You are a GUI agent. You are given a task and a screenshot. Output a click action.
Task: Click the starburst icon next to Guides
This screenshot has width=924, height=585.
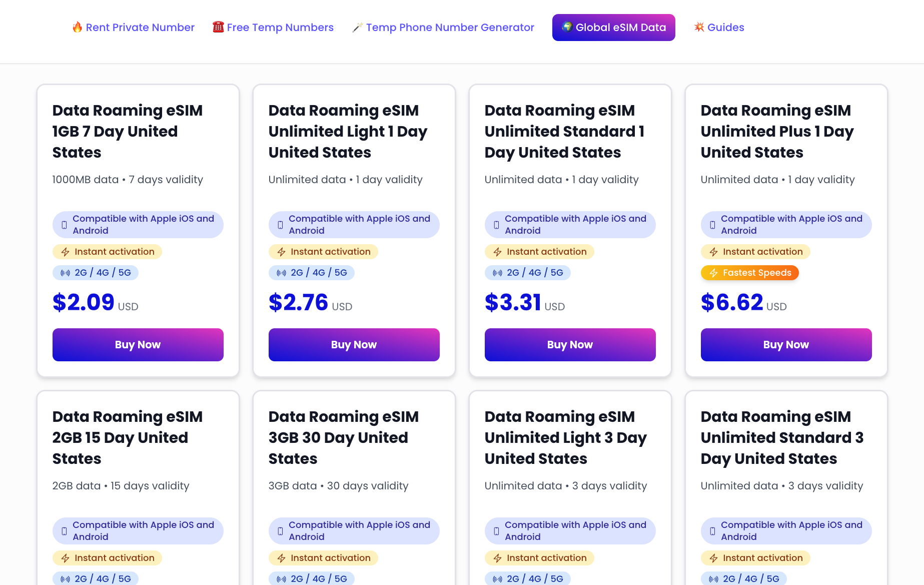[x=699, y=27]
